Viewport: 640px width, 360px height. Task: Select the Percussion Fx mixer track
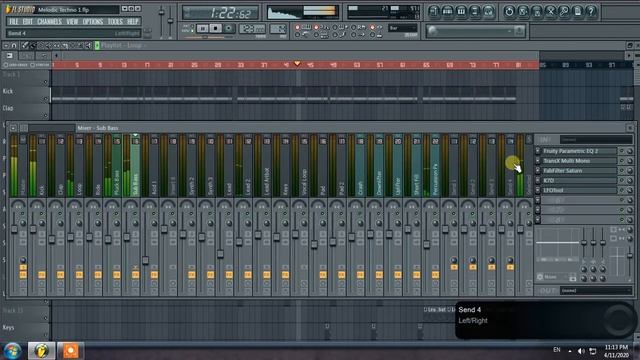[435, 167]
